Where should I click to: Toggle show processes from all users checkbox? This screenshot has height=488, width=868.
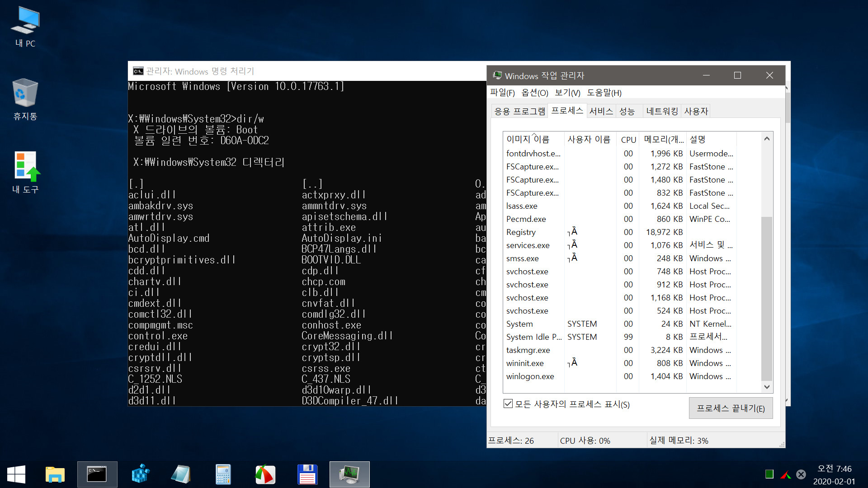508,404
